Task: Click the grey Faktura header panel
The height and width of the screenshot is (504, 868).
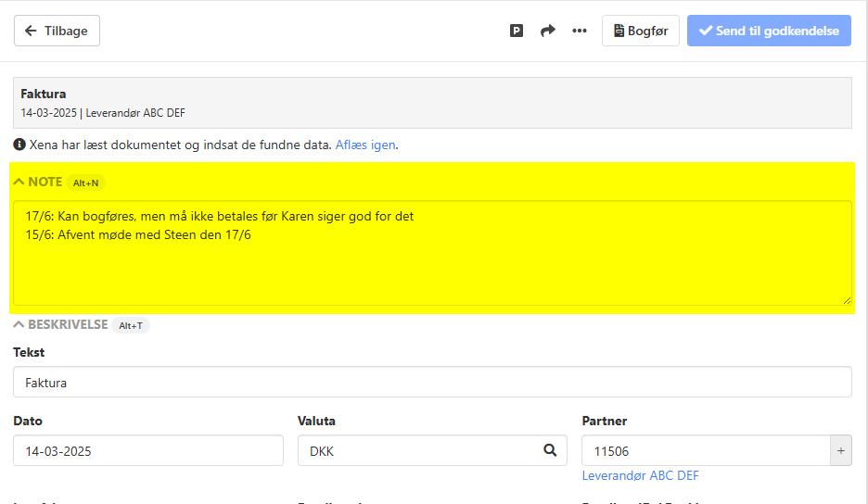Action: [x=432, y=103]
